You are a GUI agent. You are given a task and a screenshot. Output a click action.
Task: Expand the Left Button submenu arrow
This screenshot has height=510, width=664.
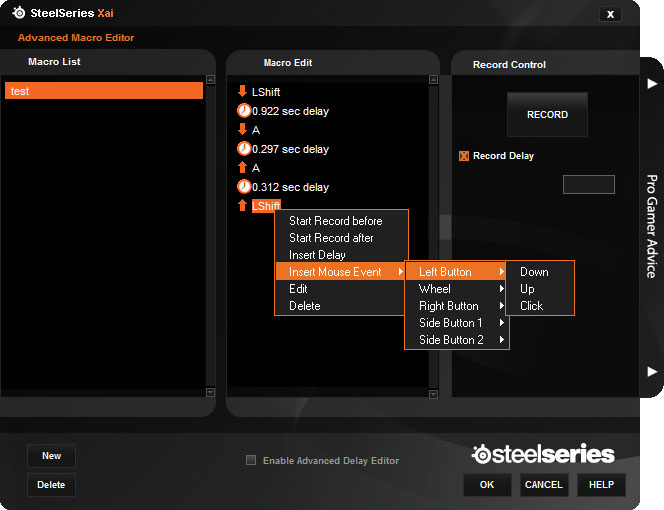point(501,272)
